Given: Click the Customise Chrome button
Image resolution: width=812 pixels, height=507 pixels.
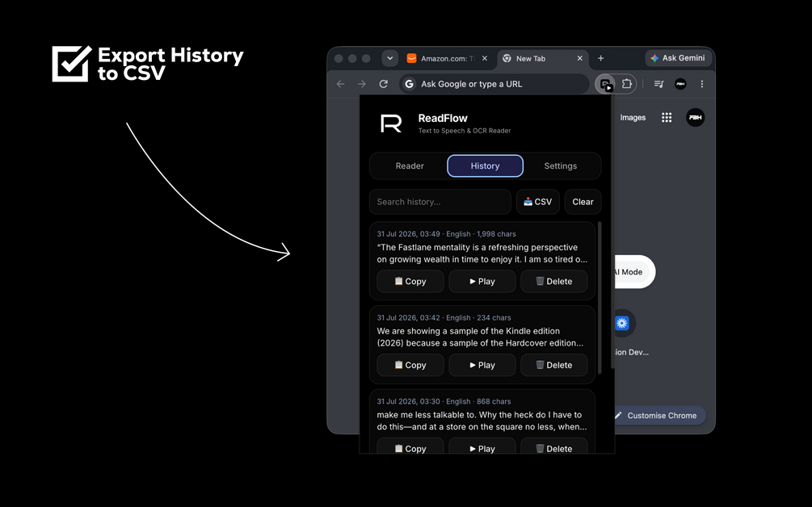Looking at the screenshot, I should pyautogui.click(x=660, y=416).
